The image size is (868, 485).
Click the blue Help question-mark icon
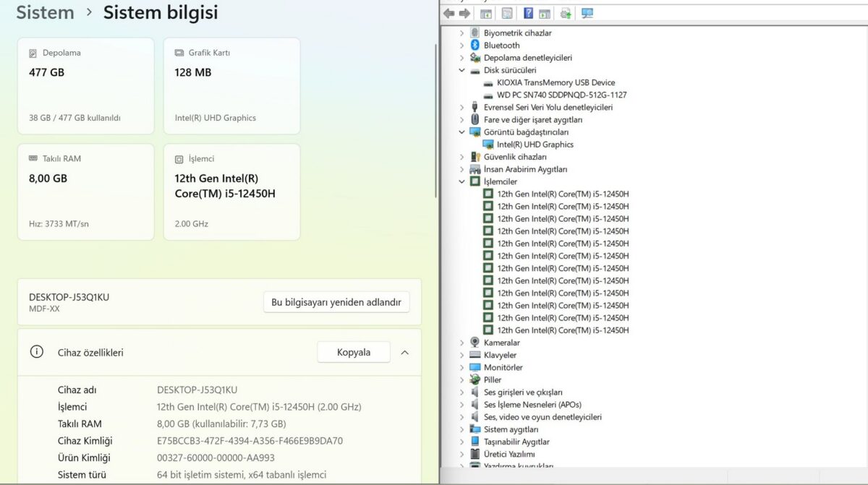pos(528,13)
